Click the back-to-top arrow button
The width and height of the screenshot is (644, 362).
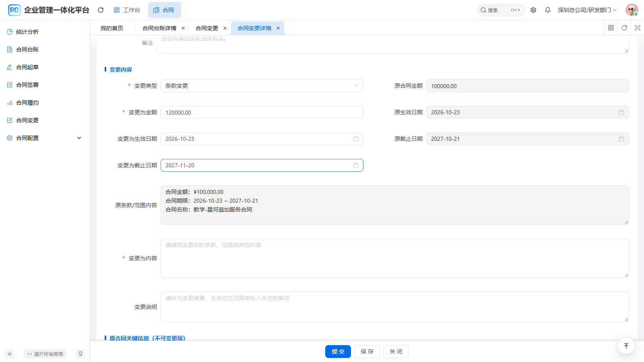tap(626, 346)
